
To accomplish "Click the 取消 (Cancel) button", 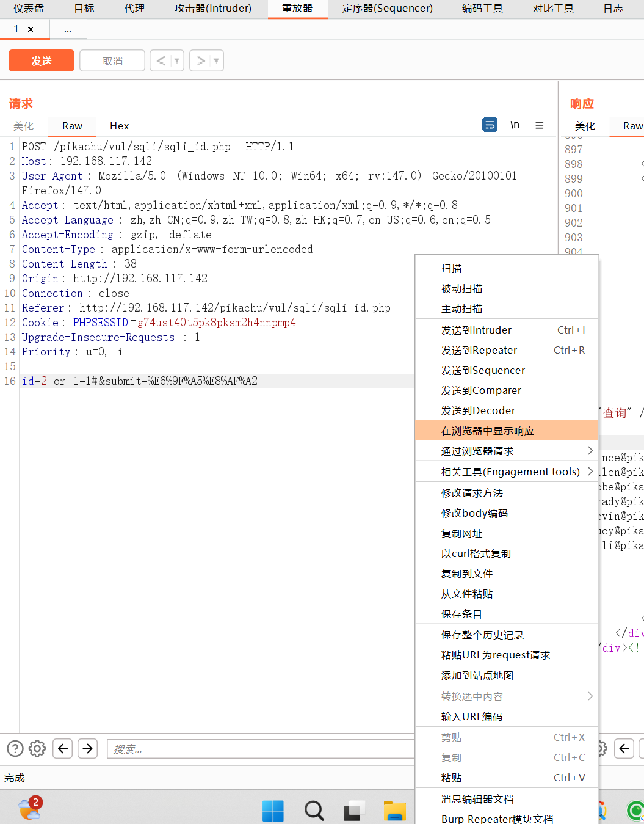I will point(112,60).
